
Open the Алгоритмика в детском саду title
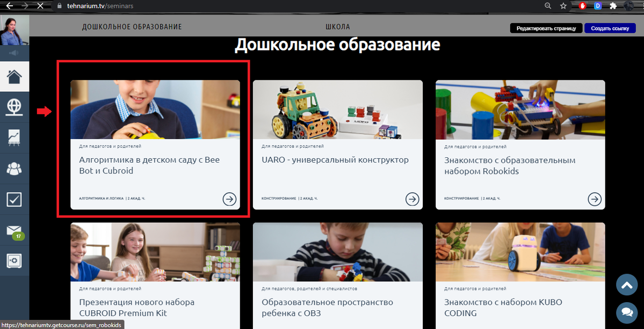pos(149,165)
